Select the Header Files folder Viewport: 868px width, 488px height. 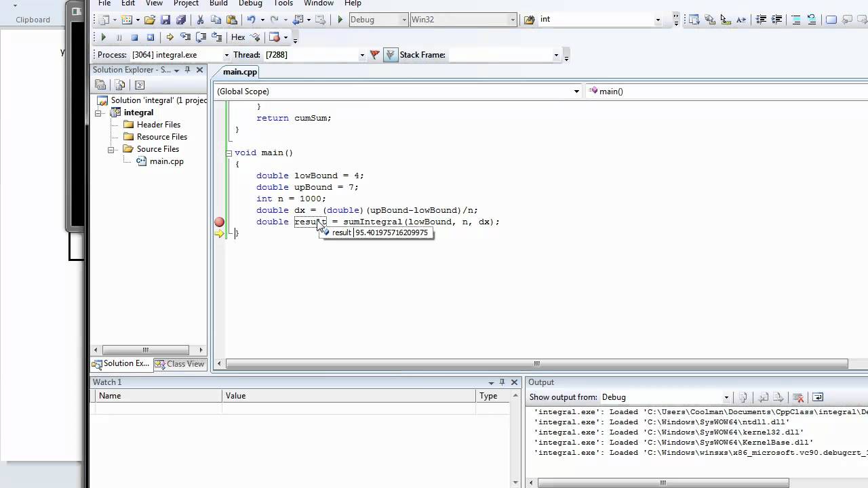pos(159,125)
